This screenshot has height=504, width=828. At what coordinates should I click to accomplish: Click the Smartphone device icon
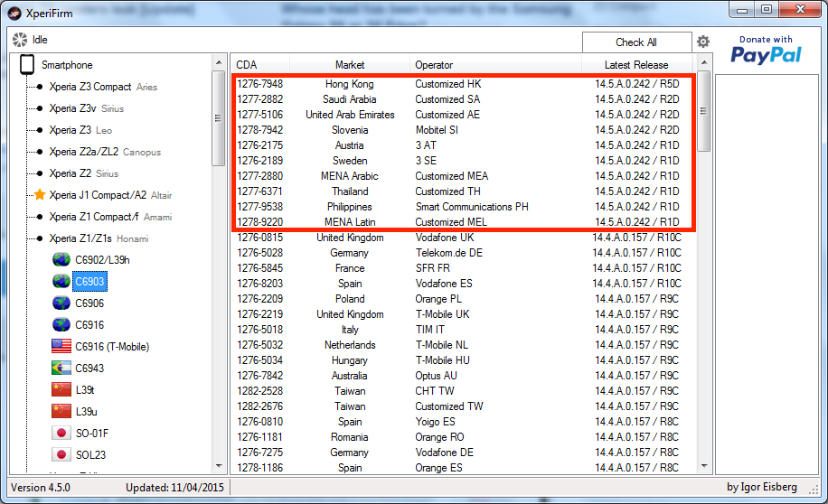(x=27, y=65)
